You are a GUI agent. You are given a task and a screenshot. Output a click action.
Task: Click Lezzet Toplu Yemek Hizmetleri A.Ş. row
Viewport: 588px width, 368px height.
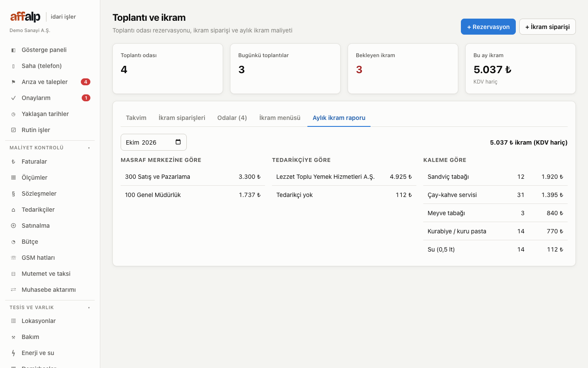pyautogui.click(x=344, y=177)
